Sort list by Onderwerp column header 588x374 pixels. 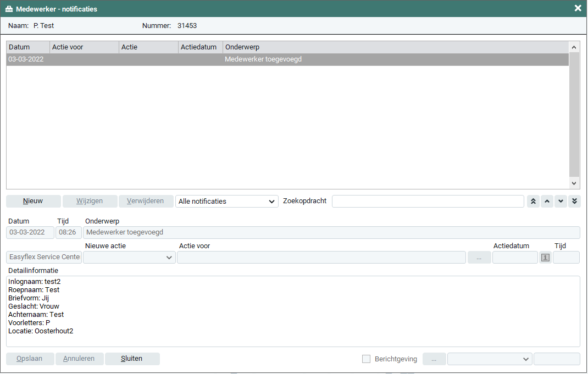tap(396, 47)
